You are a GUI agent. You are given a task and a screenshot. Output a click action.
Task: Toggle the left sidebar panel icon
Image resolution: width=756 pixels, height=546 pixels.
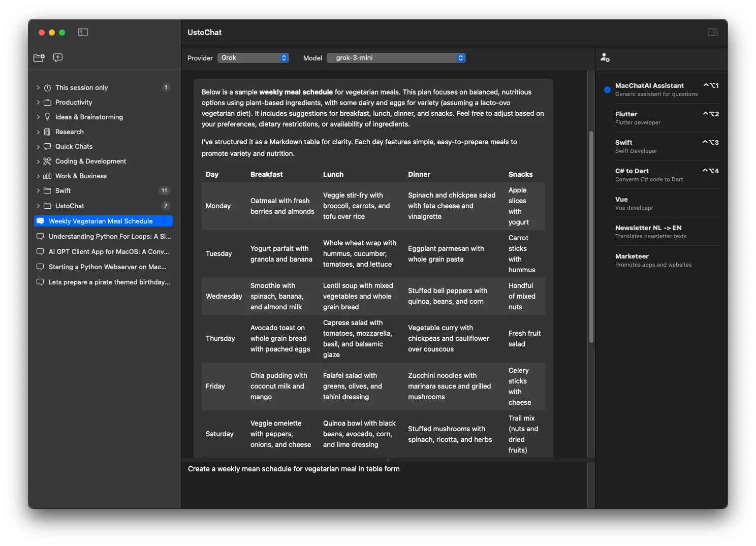[x=83, y=33]
